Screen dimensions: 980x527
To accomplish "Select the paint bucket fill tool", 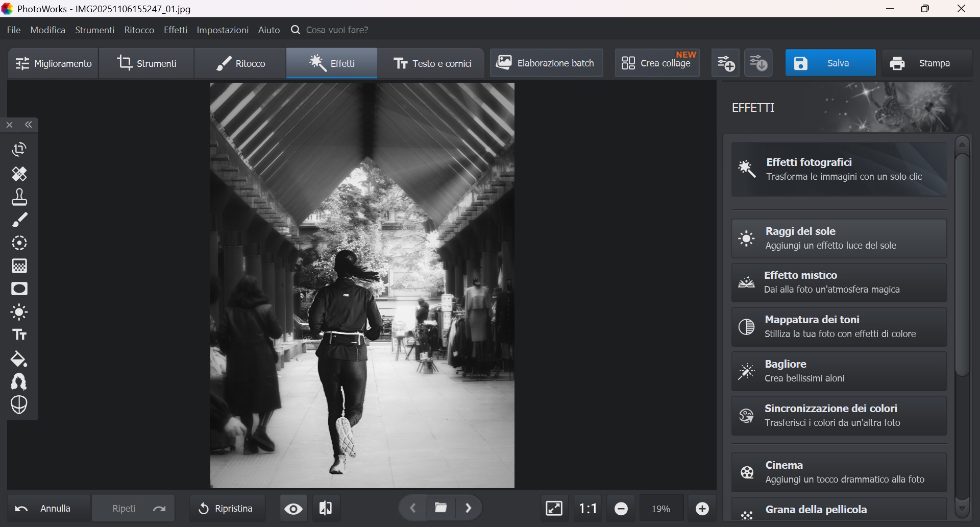I will [x=19, y=359].
